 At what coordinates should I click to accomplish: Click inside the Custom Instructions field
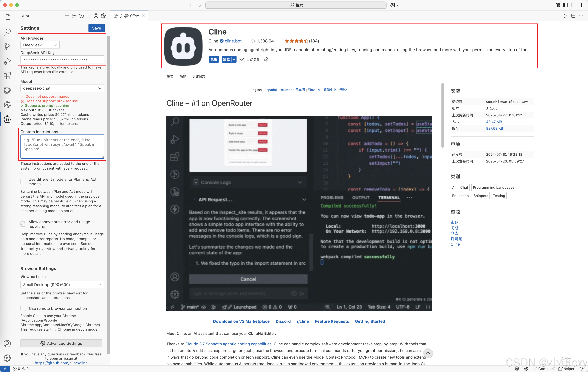[62, 146]
